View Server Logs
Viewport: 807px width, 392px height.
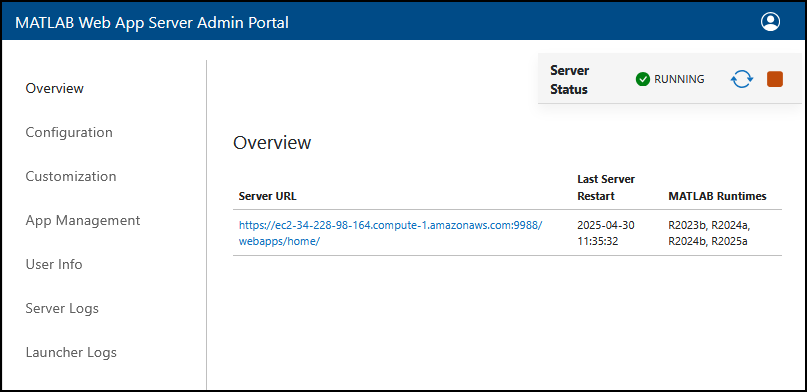point(62,308)
